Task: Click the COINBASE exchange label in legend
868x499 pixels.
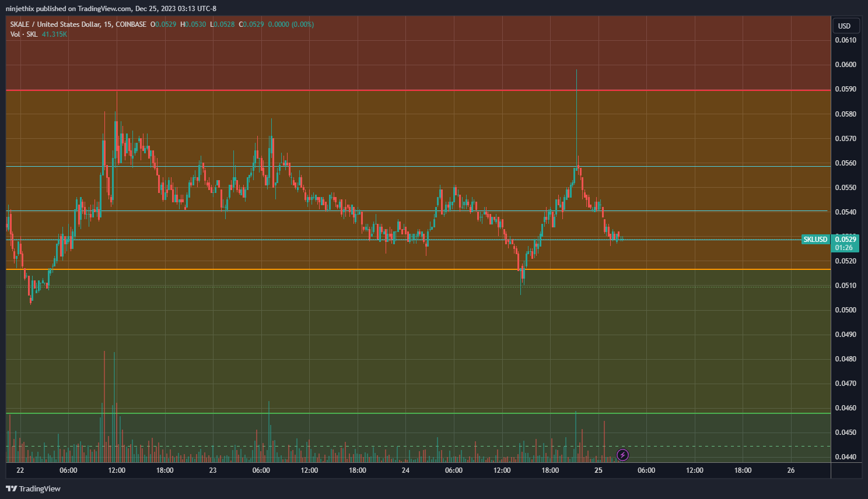Action: [131, 24]
